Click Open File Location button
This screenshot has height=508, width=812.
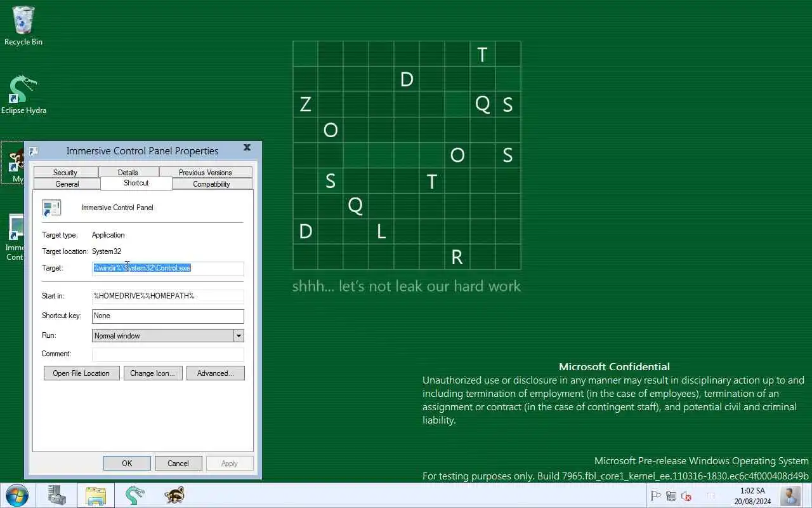point(81,373)
